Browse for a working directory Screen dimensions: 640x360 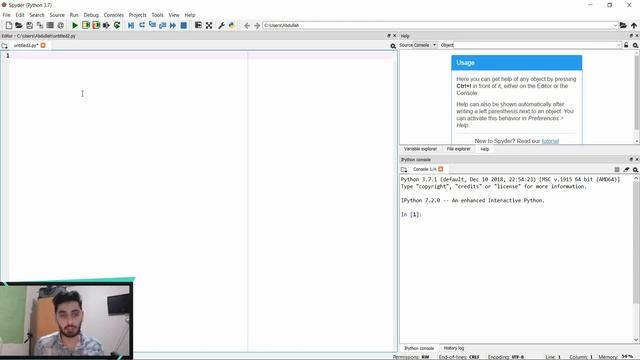point(623,25)
